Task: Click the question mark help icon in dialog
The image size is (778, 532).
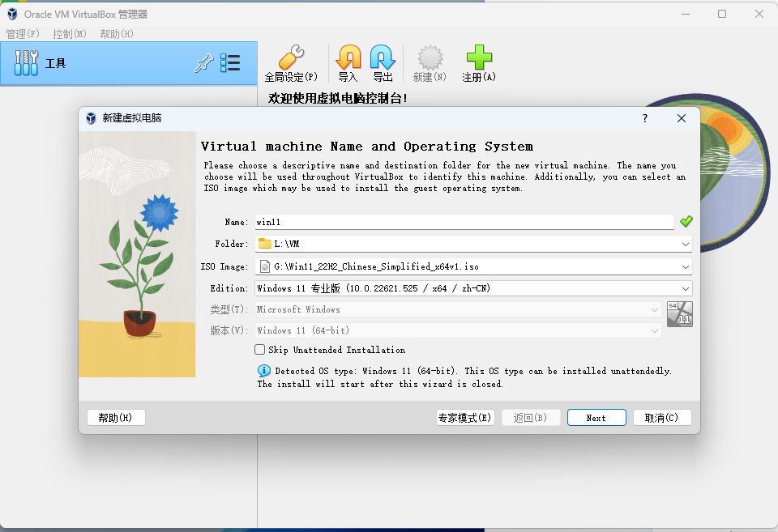Action: pos(644,118)
